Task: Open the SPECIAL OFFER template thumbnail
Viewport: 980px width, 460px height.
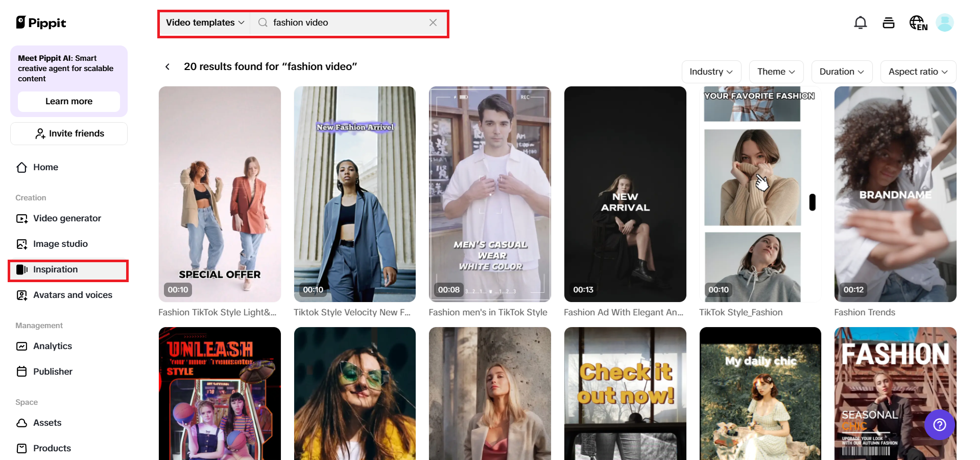Action: 220,194
